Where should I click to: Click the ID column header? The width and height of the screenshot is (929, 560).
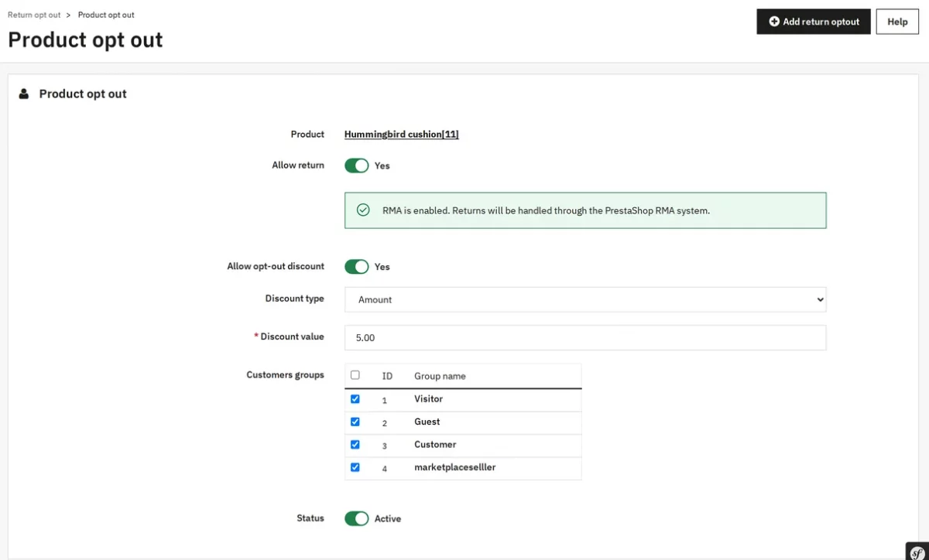point(387,376)
